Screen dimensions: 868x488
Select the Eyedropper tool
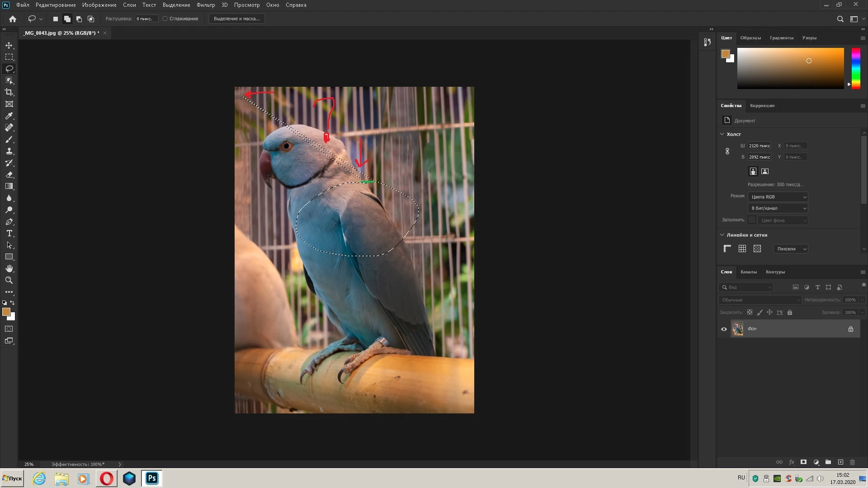point(9,116)
